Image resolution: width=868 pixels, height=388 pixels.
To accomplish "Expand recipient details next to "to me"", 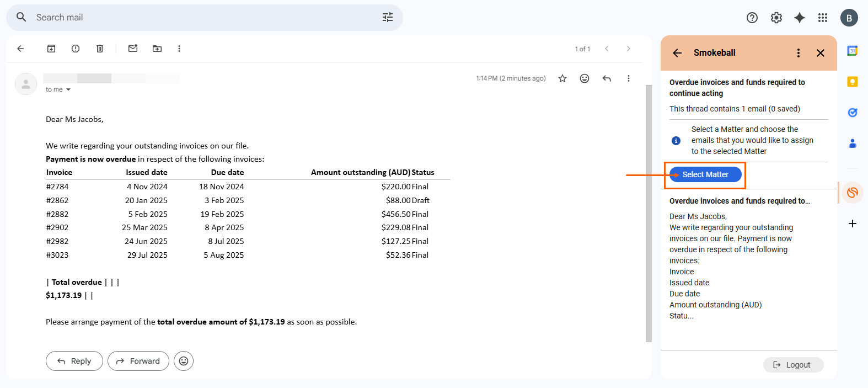I will click(68, 89).
